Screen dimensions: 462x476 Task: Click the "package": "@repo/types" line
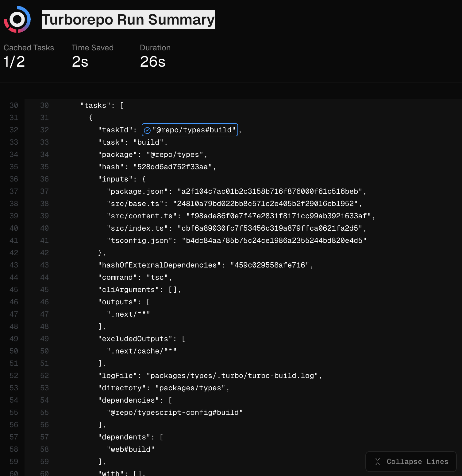pos(153,154)
